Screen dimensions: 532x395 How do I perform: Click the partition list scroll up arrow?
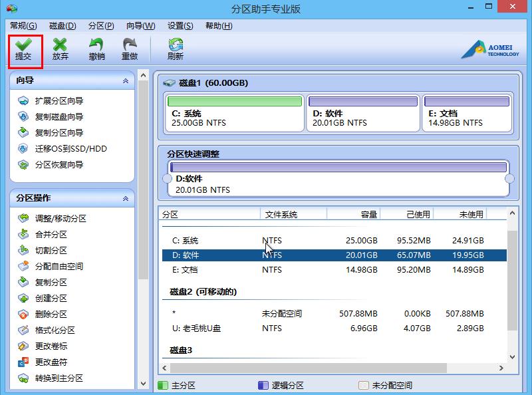coord(512,213)
